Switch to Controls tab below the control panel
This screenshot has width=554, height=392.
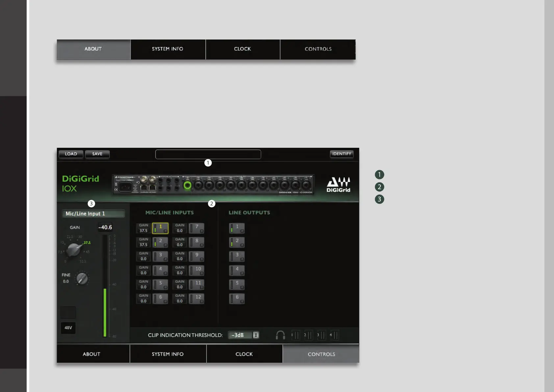321,354
